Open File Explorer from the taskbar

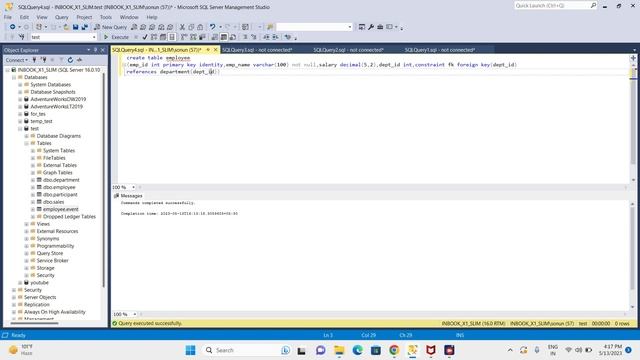coord(339,350)
